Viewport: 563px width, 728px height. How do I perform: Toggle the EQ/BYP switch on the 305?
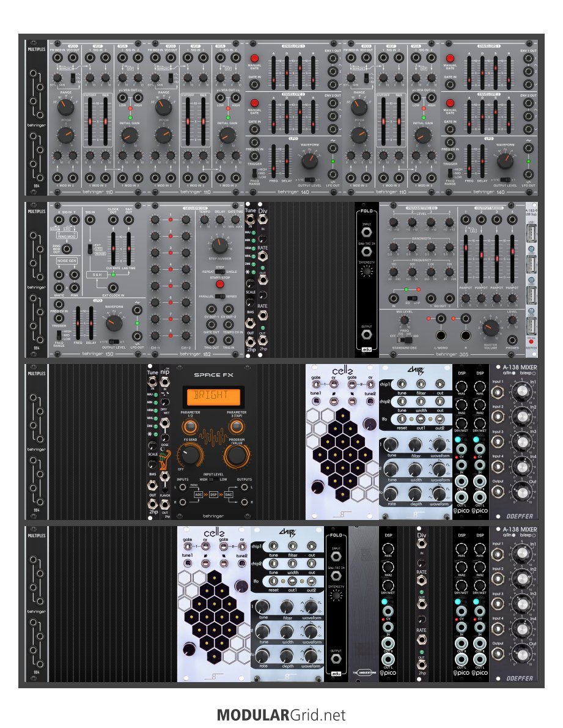coord(411,298)
